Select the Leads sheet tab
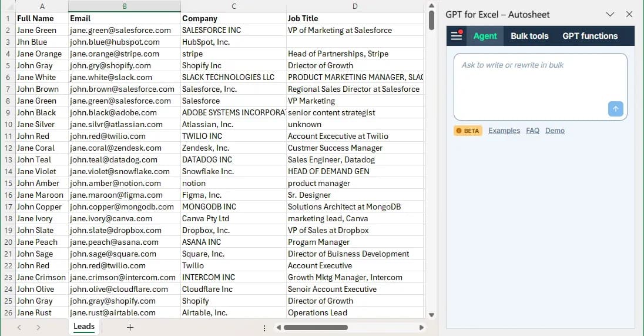This screenshot has height=336, width=644. (x=84, y=327)
